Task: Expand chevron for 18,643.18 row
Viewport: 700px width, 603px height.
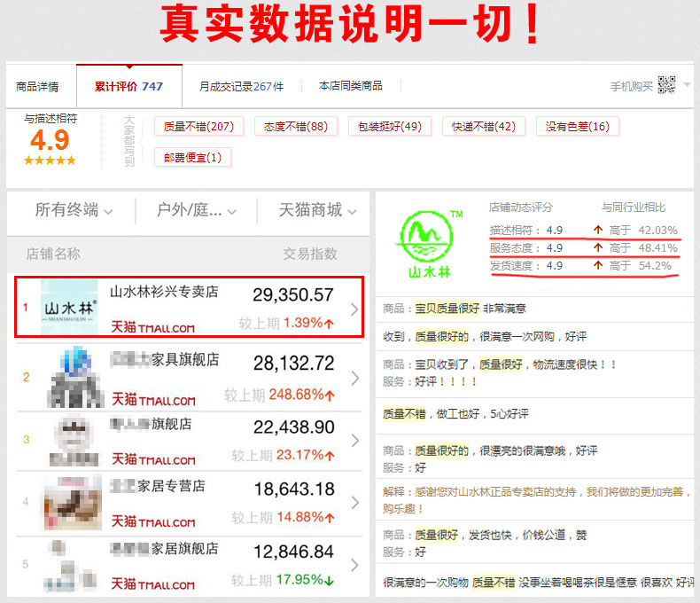Action: click(x=355, y=503)
